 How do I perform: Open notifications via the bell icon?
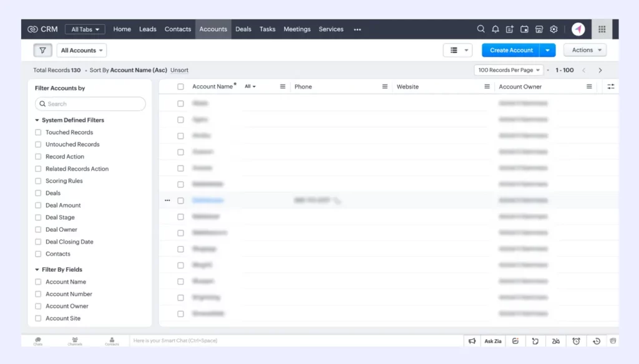pyautogui.click(x=495, y=29)
